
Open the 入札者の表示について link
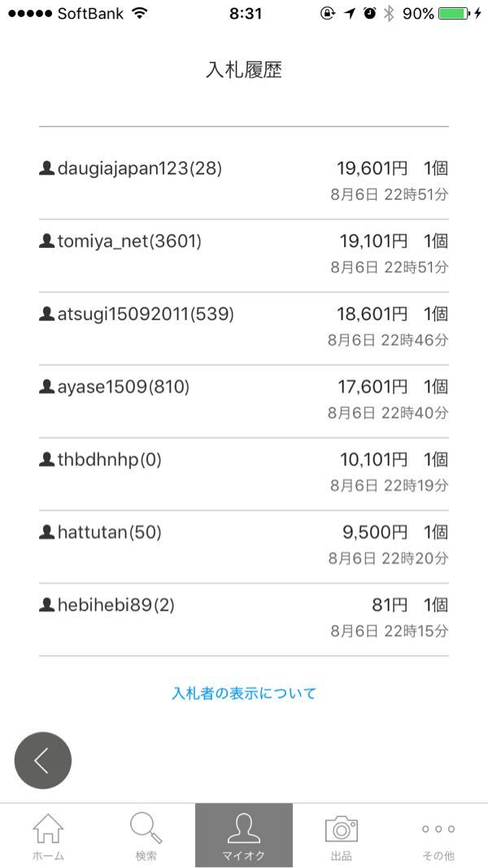[x=243, y=693]
